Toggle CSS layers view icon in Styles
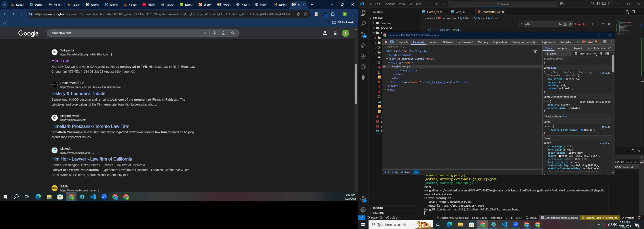 (x=576, y=54)
